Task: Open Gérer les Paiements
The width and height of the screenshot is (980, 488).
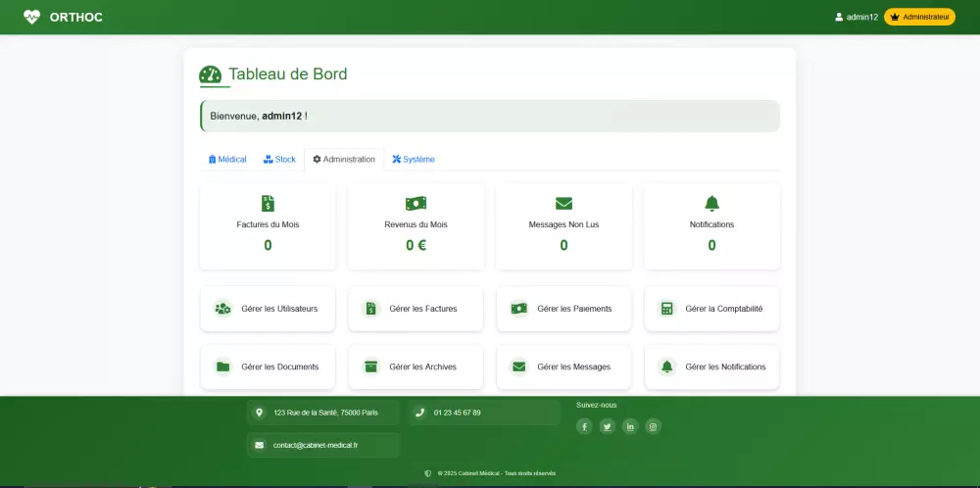Action: [563, 309]
